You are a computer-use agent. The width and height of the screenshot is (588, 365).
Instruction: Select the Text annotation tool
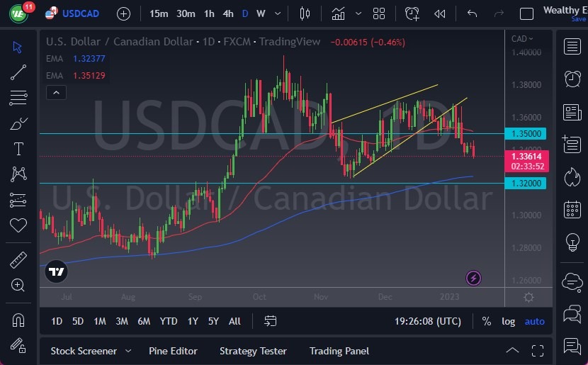point(18,149)
